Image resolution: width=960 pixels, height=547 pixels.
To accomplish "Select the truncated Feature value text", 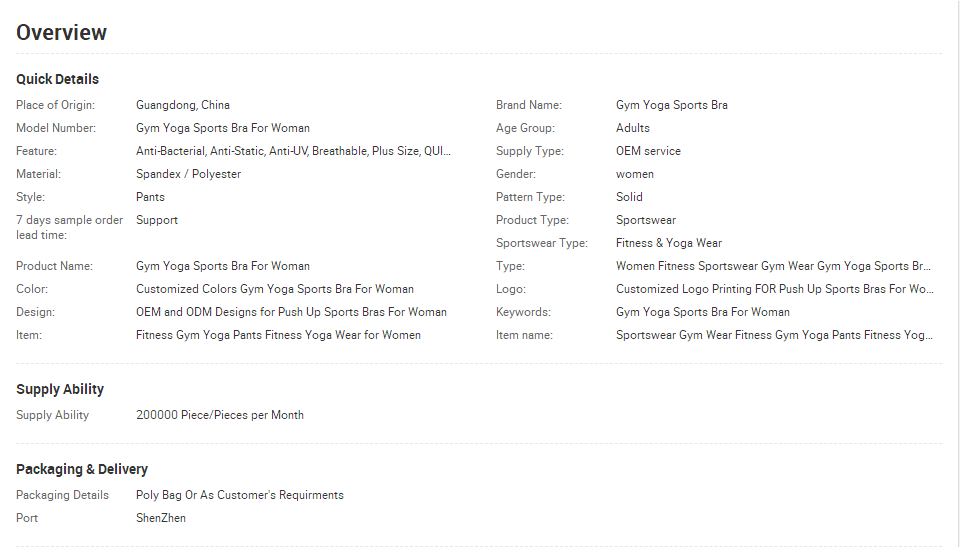I will pos(293,151).
